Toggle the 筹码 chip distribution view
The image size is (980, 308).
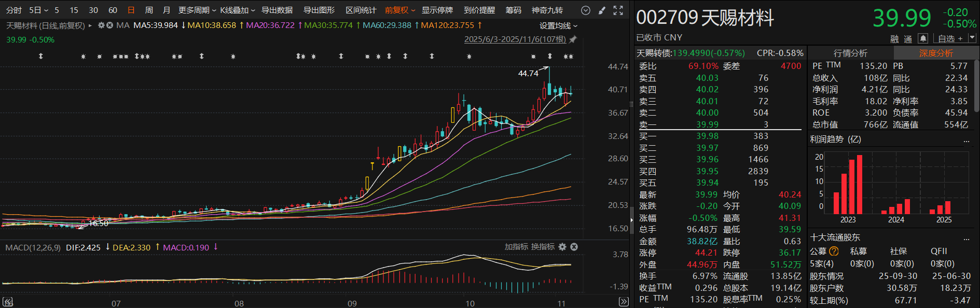click(x=513, y=10)
